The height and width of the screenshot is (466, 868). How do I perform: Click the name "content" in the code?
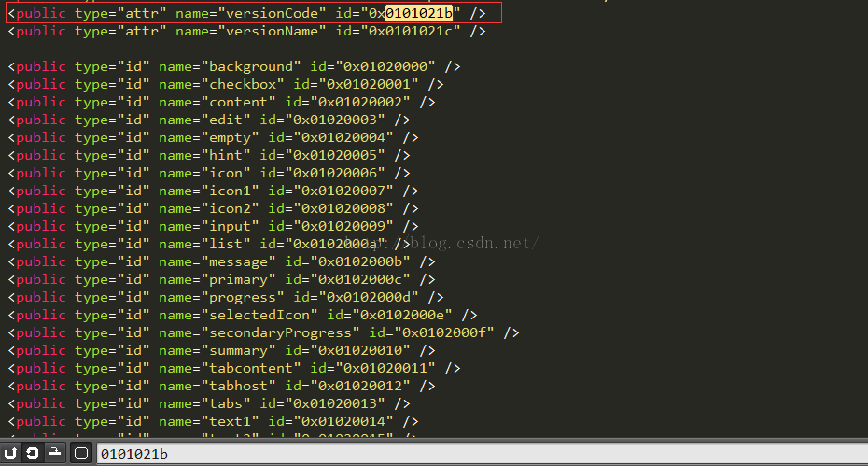pos(238,102)
